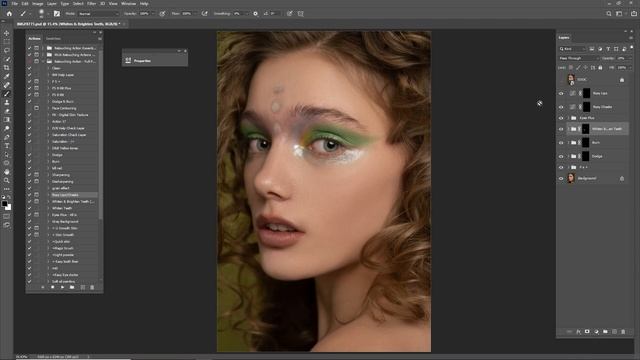This screenshot has width=640, height=360.
Task: Hide the Eyes Plus layer group
Action: 561,118
